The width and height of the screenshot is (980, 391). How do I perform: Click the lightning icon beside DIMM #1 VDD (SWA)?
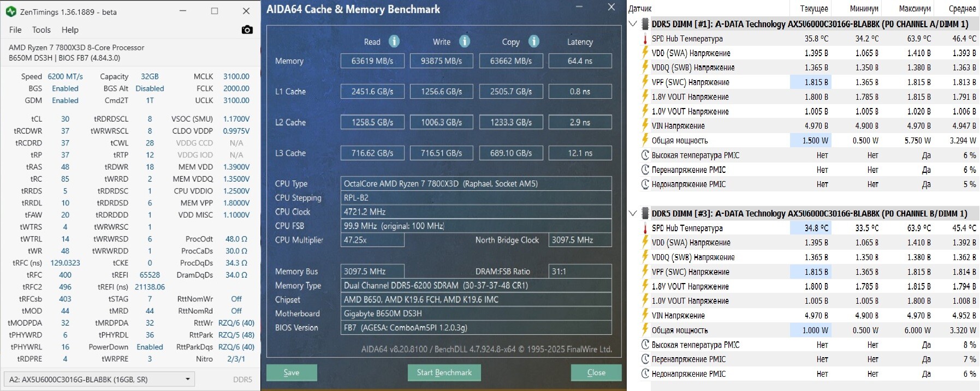[645, 53]
